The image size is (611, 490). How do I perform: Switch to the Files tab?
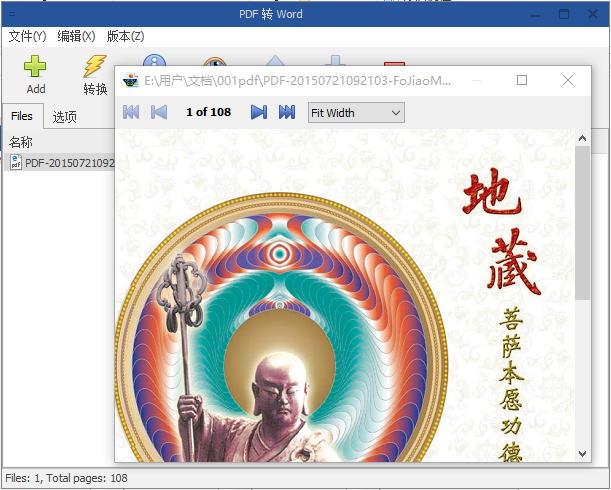[x=22, y=117]
